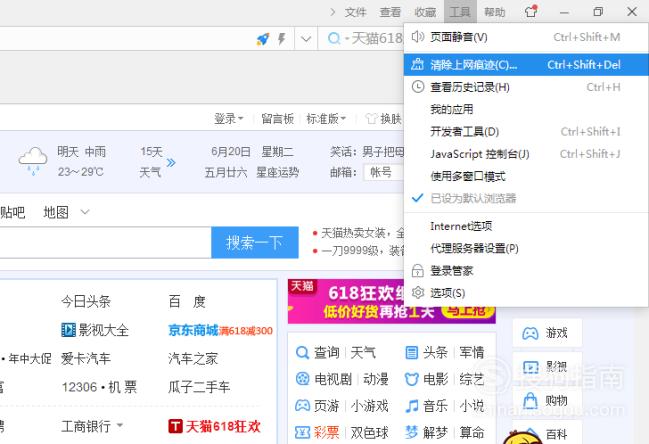Viewport: 649px width, 444px height.
Task: Open the 登录 dropdown
Action: tap(229, 119)
